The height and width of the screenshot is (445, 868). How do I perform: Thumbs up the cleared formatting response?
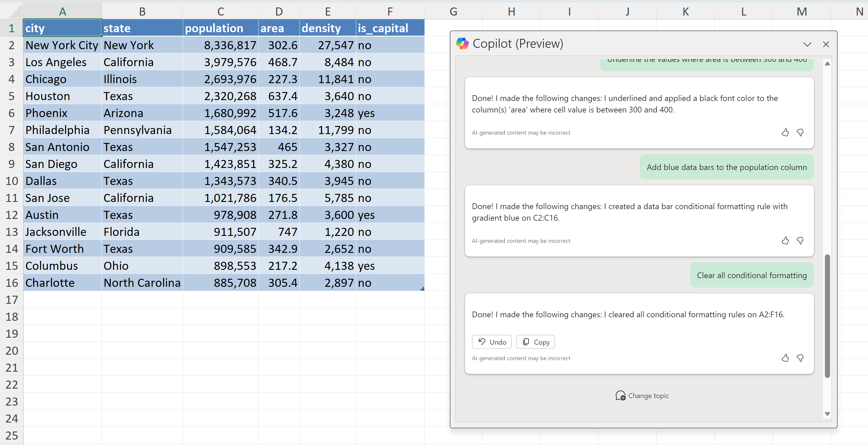(x=785, y=358)
